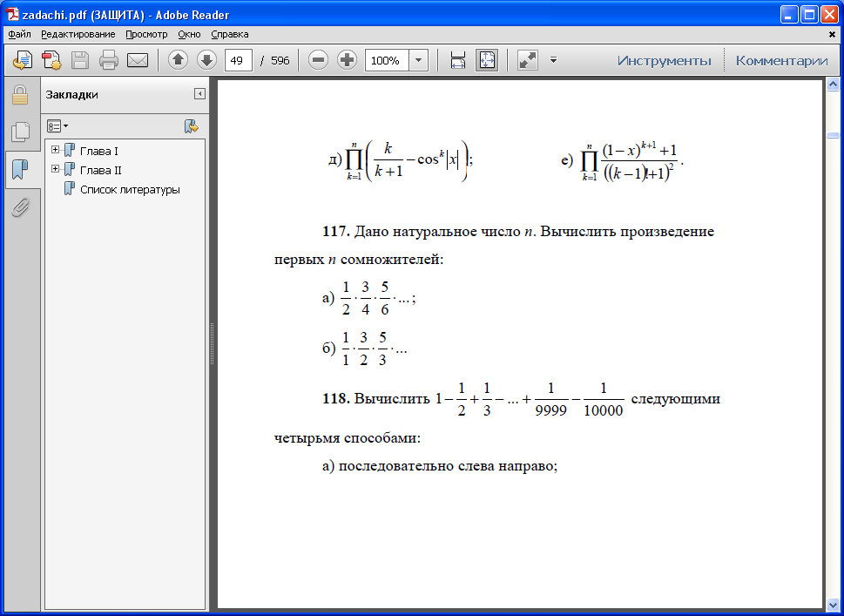Image resolution: width=844 pixels, height=616 pixels.
Task: Click the Save file icon
Action: point(80,60)
